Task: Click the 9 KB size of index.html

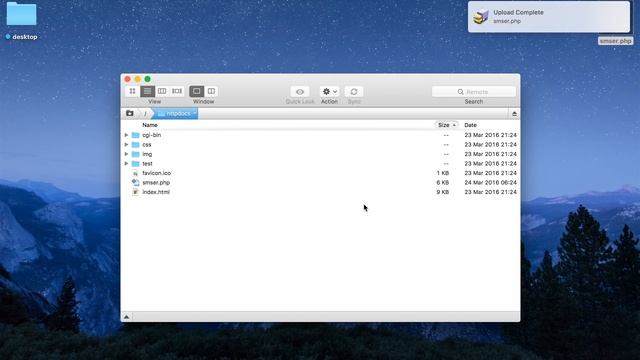Action: (x=443, y=192)
